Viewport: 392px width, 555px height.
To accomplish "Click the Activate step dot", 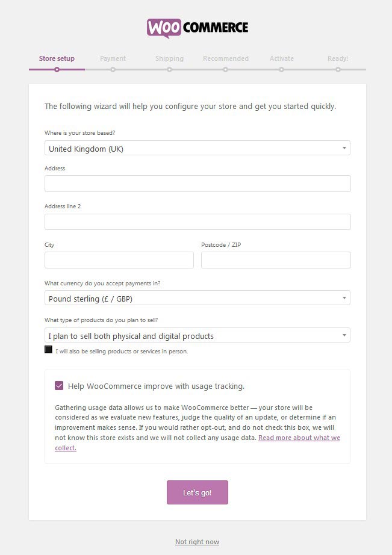I will point(281,70).
